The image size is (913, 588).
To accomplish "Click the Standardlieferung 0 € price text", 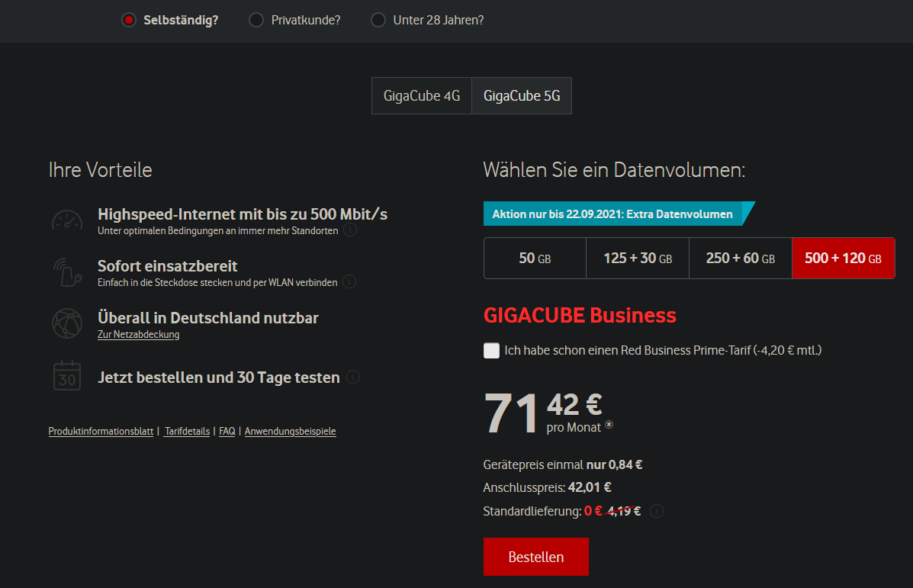I will point(562,511).
